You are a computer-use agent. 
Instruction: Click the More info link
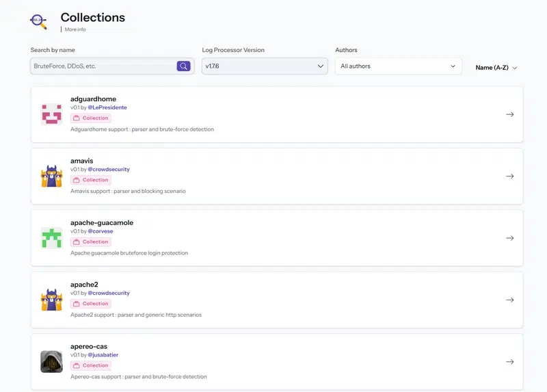[x=75, y=29]
